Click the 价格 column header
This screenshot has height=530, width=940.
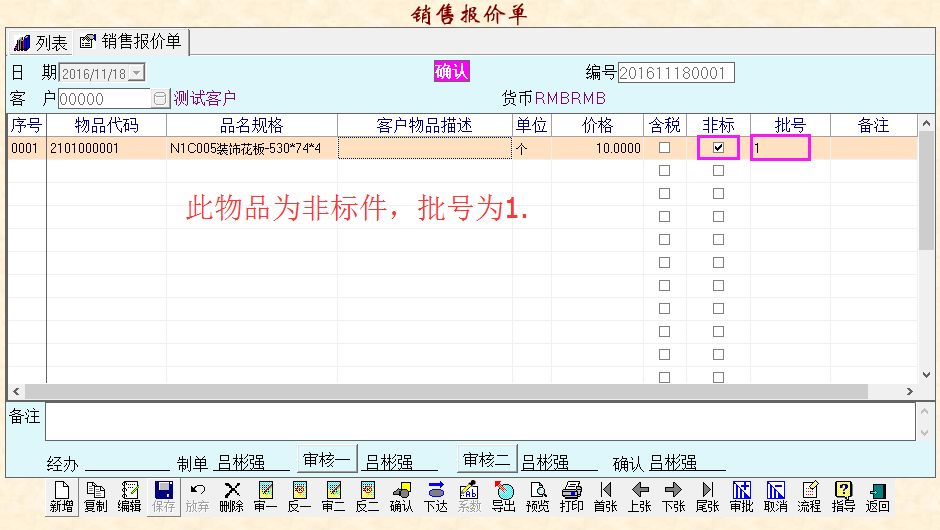coord(597,125)
